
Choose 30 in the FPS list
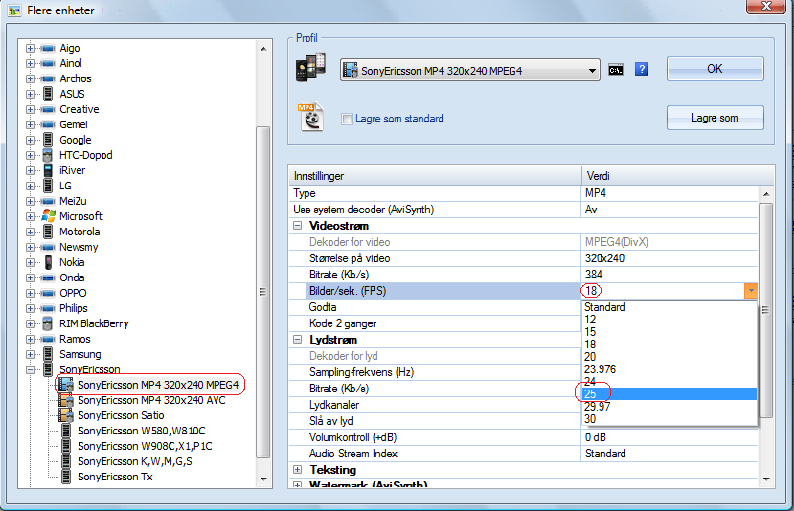pyautogui.click(x=669, y=419)
